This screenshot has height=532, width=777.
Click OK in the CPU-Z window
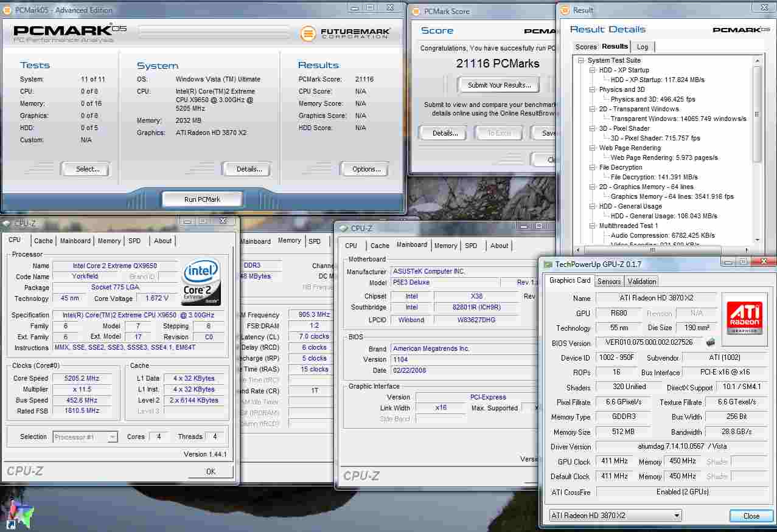[211, 471]
